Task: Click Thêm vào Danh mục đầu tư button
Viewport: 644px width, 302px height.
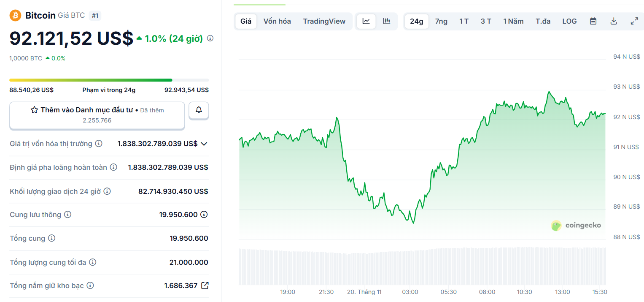Action: click(x=97, y=110)
